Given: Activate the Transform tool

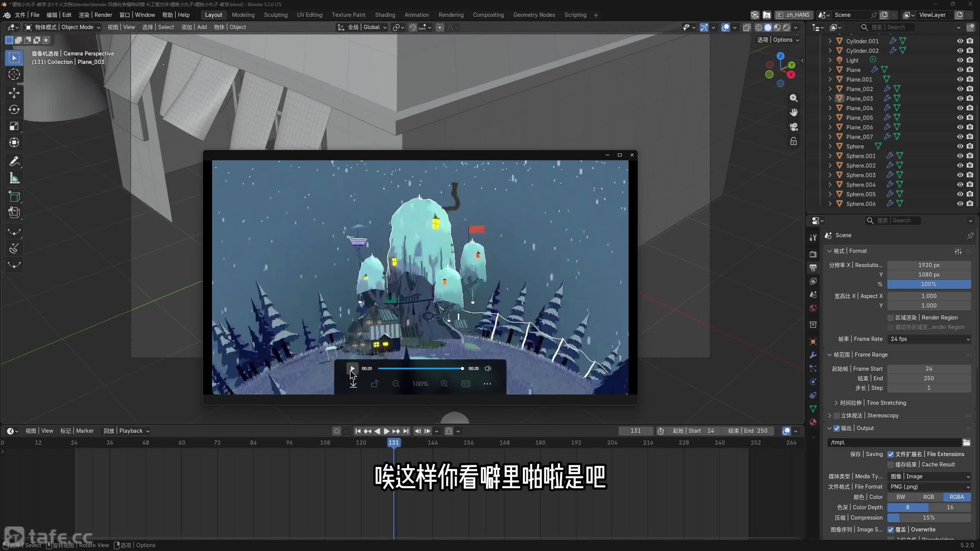Looking at the screenshot, I should click(x=14, y=143).
